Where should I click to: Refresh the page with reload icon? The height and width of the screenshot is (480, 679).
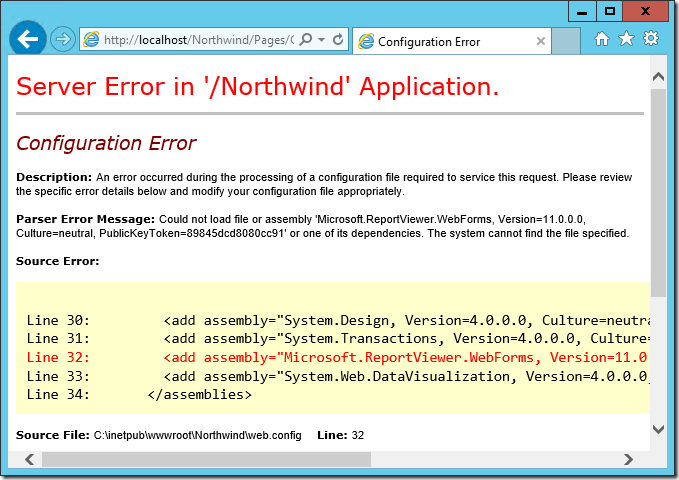coord(338,39)
